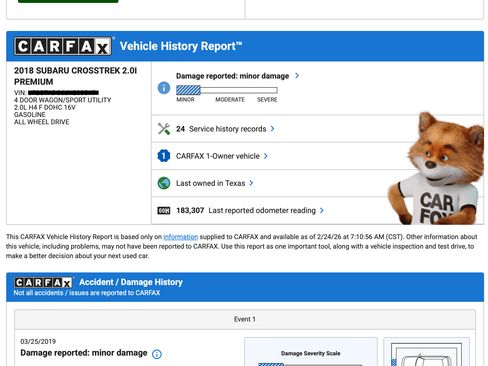Click the SEVERE label under severity bar

point(267,100)
